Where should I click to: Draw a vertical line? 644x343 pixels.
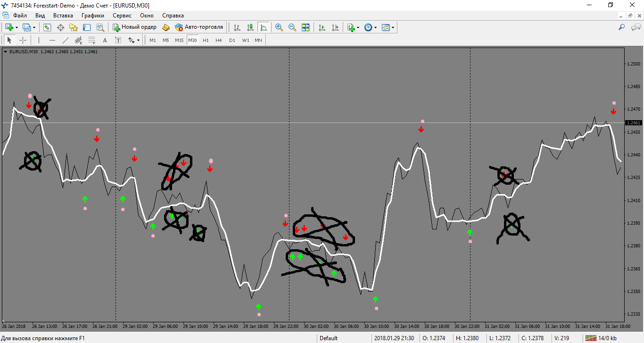[39, 40]
